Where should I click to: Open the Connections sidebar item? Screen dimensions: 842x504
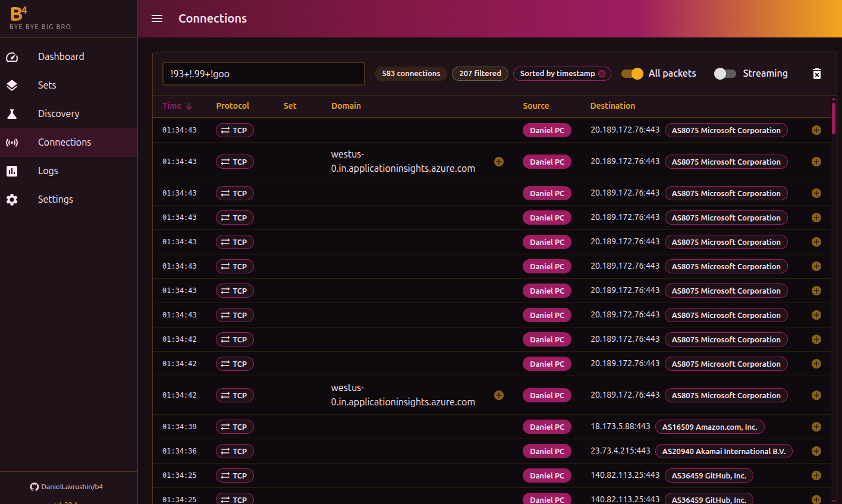tap(64, 143)
